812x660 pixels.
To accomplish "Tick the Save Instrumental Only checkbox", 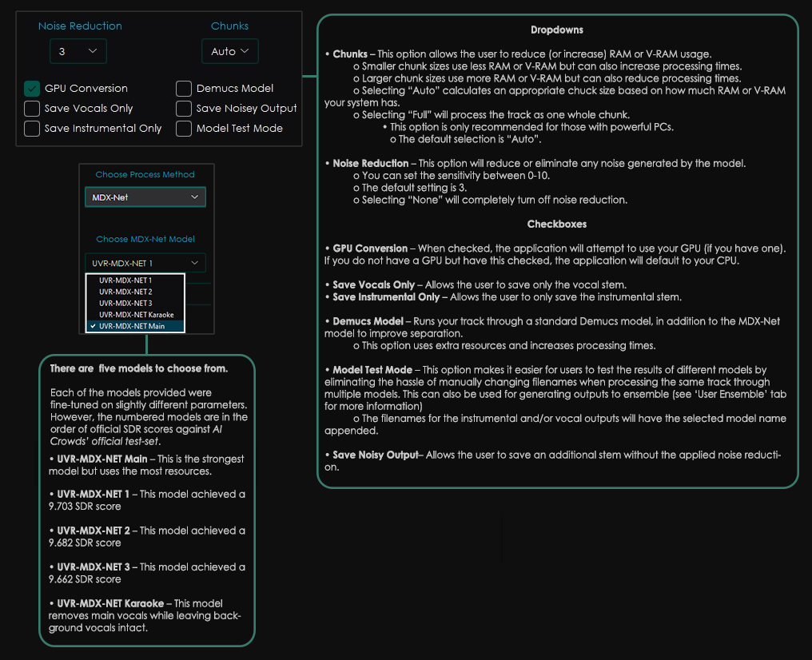I will 32,129.
